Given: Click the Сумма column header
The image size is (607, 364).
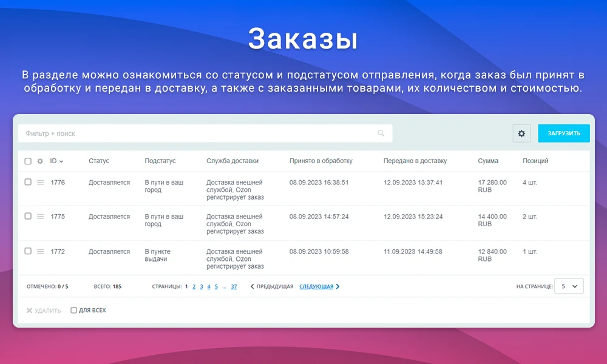Looking at the screenshot, I should click(x=488, y=161).
